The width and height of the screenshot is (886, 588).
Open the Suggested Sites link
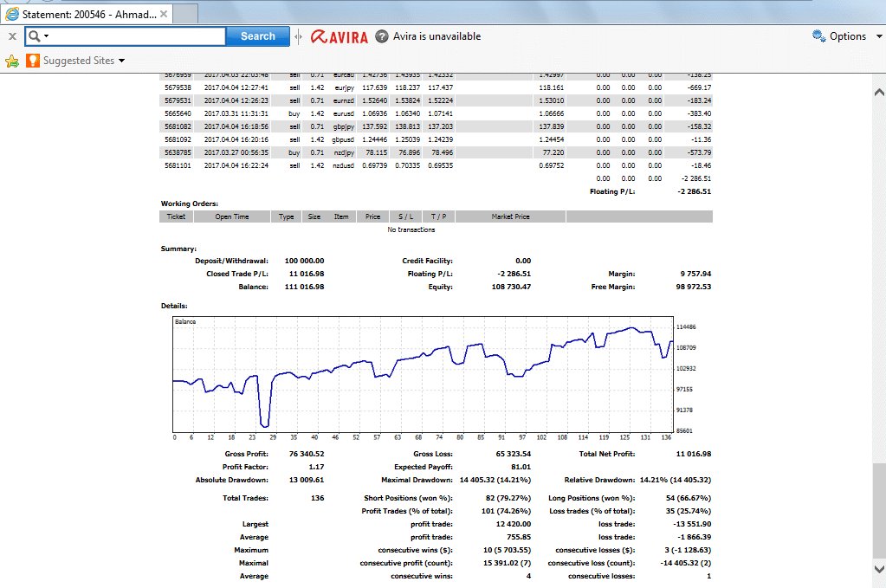79,61
